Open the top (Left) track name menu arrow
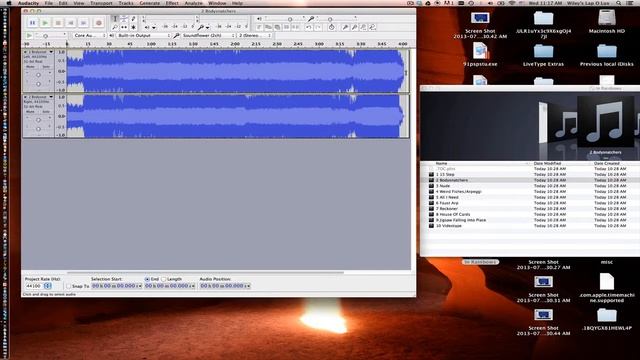Screen dimensions: 640x360 coord(51,52)
